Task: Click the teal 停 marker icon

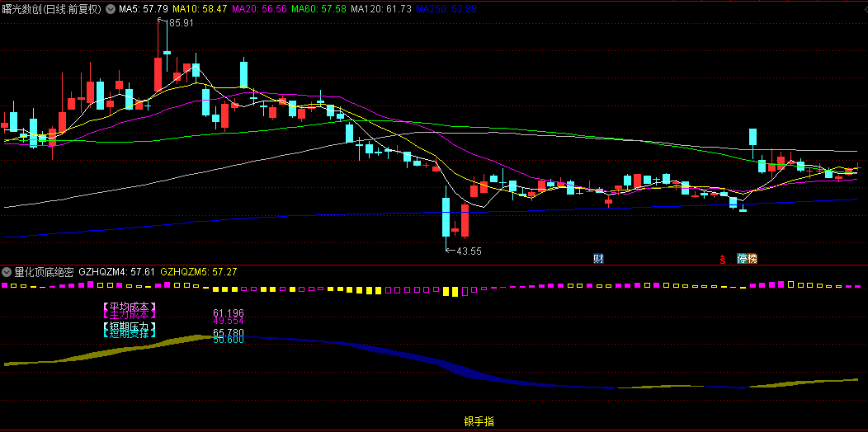Action: [x=742, y=258]
